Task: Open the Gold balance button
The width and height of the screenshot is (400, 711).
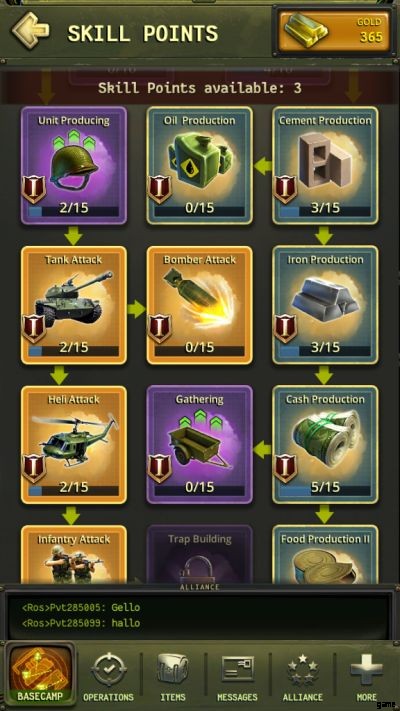Action: pos(334,31)
